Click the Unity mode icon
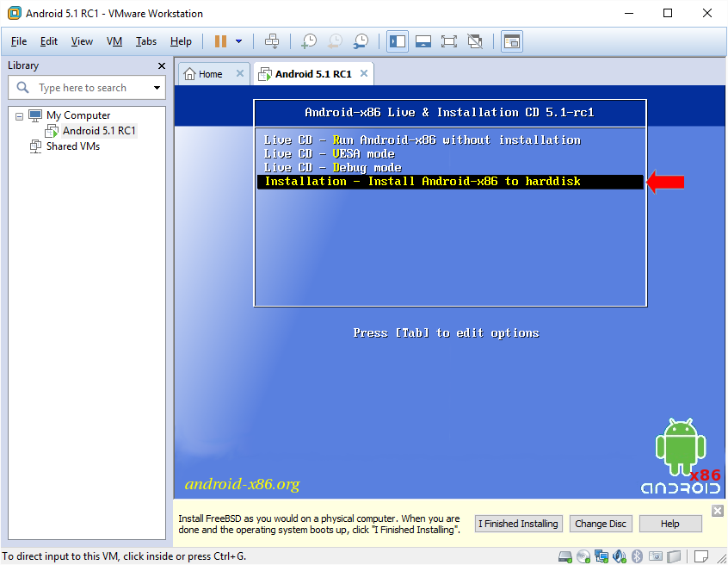This screenshot has width=728, height=565. point(475,41)
